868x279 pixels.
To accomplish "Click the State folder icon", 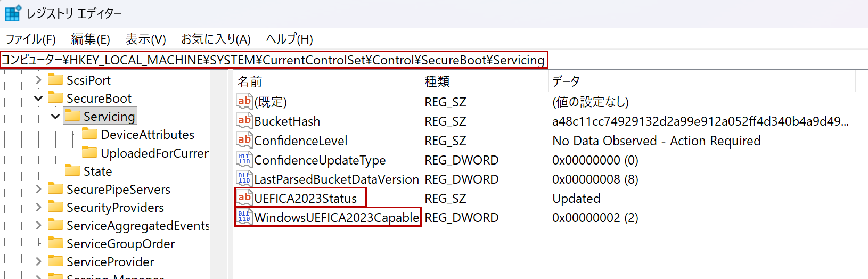I will pos(72,171).
